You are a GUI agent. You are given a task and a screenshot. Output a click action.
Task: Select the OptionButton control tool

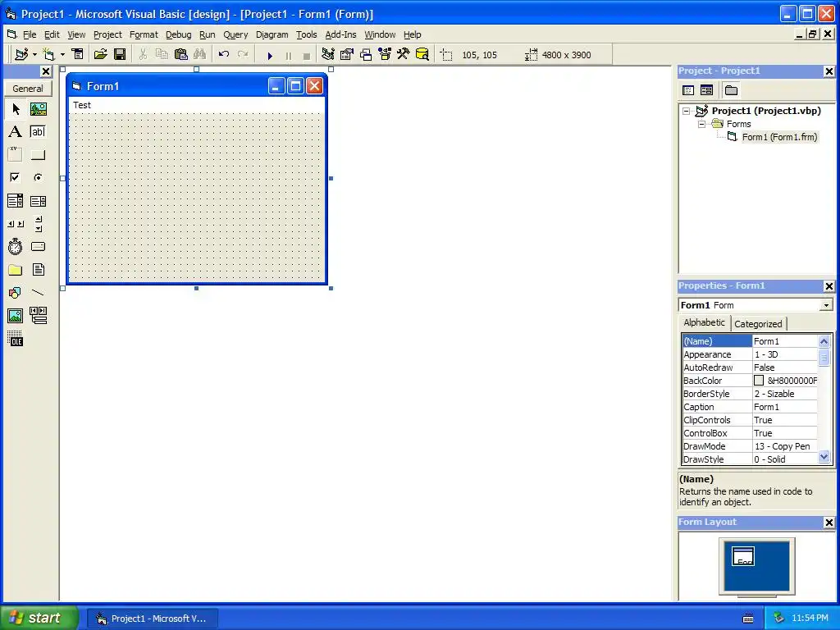coord(38,177)
